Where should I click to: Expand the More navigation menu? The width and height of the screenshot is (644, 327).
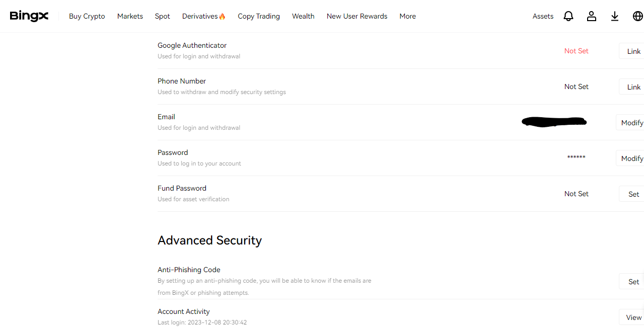click(x=408, y=16)
